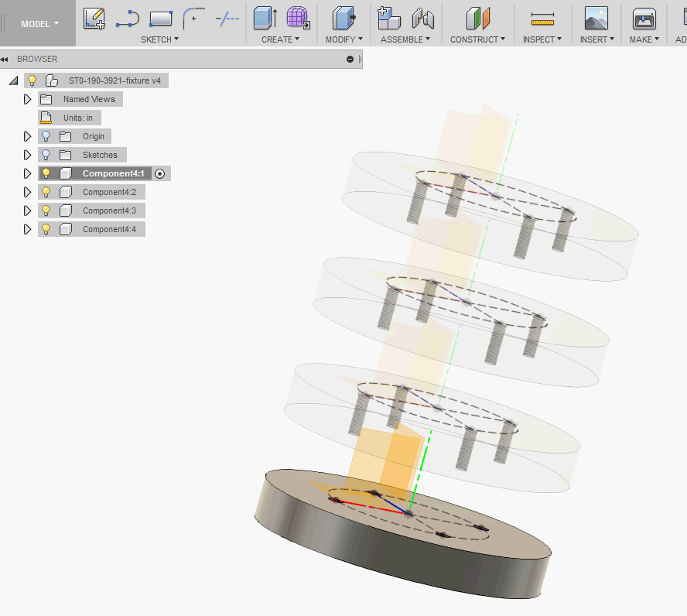
Task: Expand the Origin folder node
Action: [27, 137]
